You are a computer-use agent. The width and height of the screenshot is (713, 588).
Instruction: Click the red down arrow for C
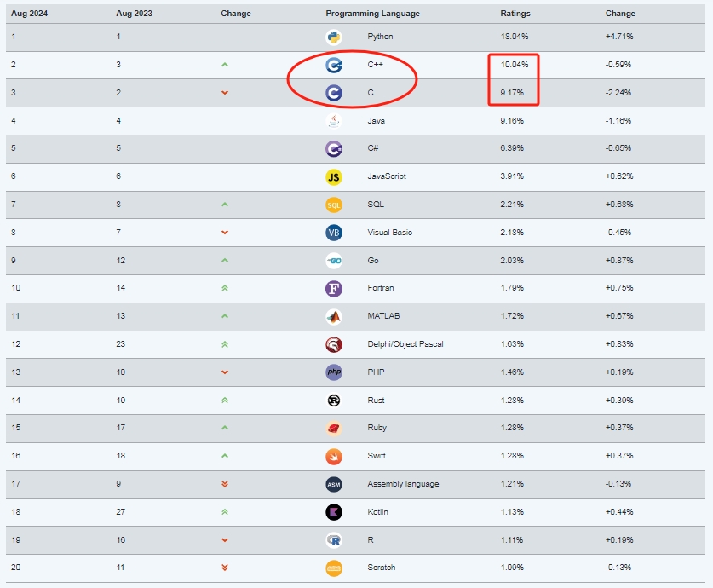click(x=225, y=93)
